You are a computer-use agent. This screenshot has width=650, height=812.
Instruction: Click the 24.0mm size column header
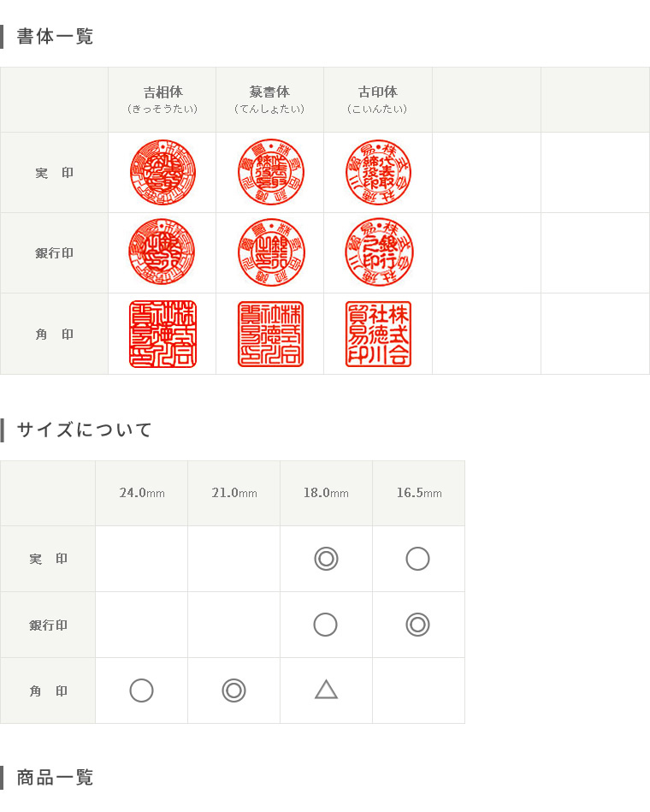point(142,493)
